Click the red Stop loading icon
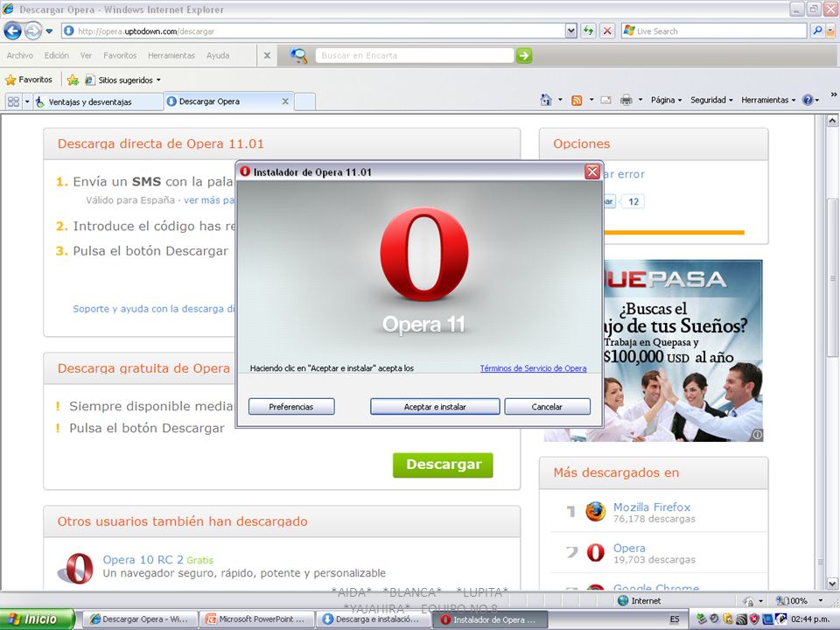 [607, 31]
